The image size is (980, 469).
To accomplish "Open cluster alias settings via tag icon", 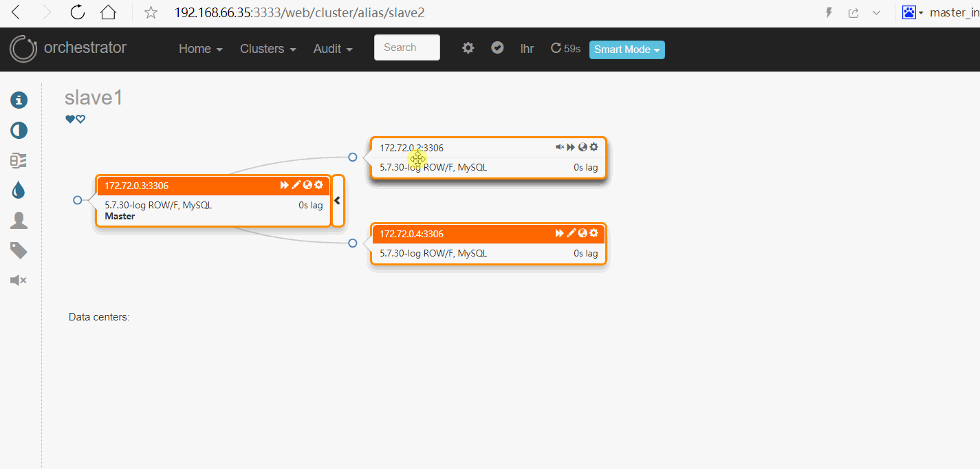I will (x=19, y=250).
